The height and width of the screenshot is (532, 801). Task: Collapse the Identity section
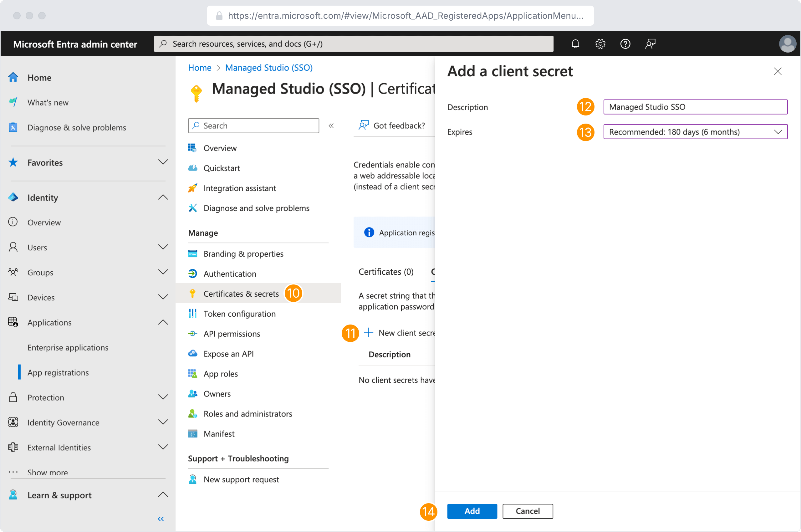tap(163, 197)
